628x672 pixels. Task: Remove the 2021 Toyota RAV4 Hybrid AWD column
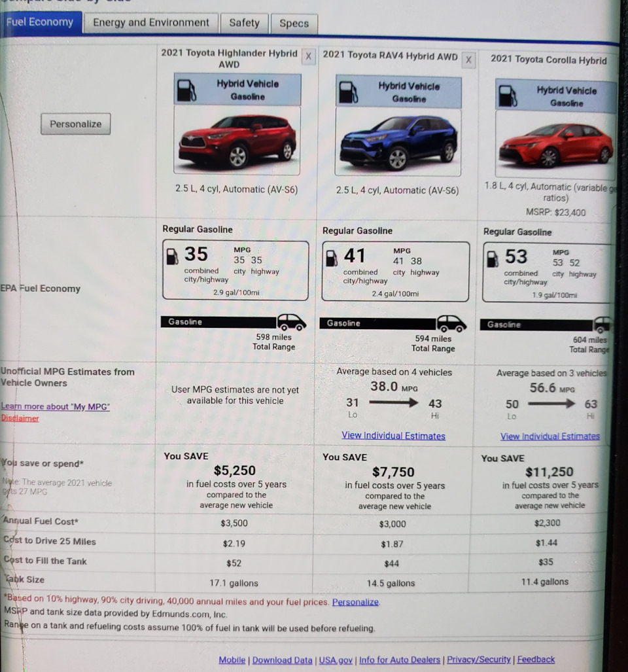tap(468, 60)
